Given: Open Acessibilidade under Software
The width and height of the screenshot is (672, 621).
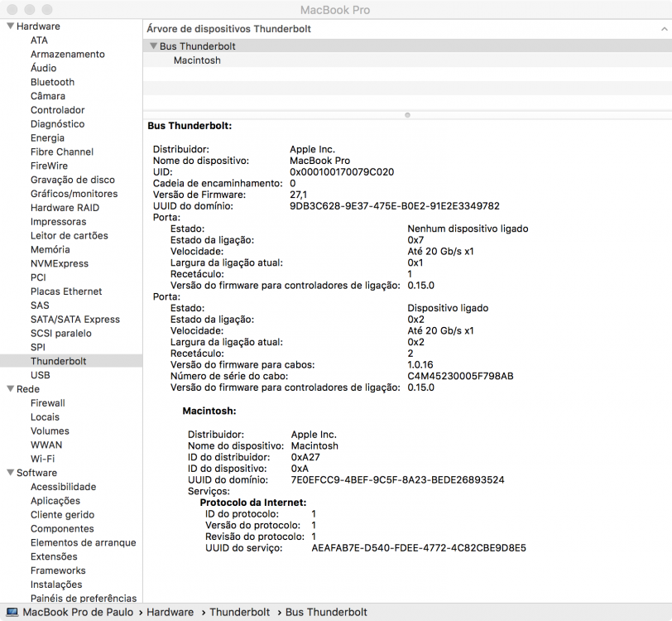Looking at the screenshot, I should (63, 487).
